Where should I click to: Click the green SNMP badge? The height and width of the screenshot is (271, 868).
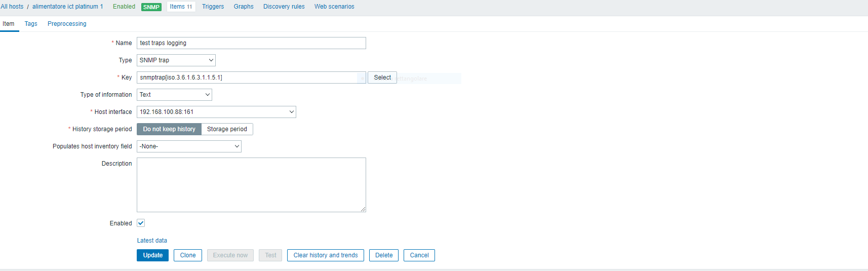click(151, 7)
